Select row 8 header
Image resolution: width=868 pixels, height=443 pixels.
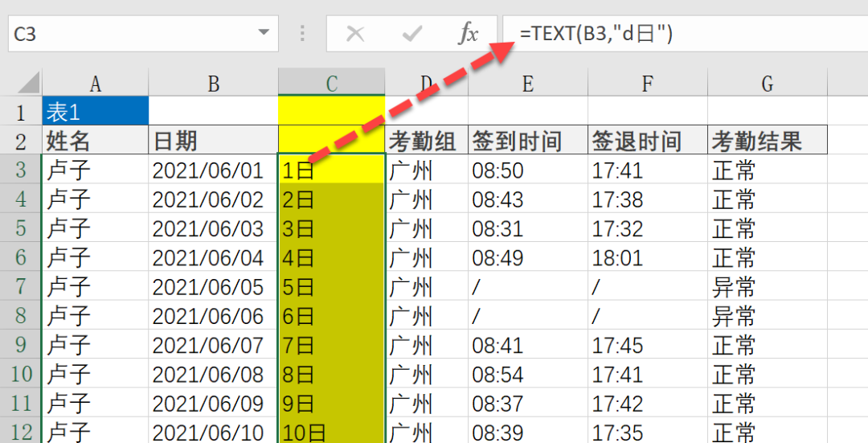[21, 316]
